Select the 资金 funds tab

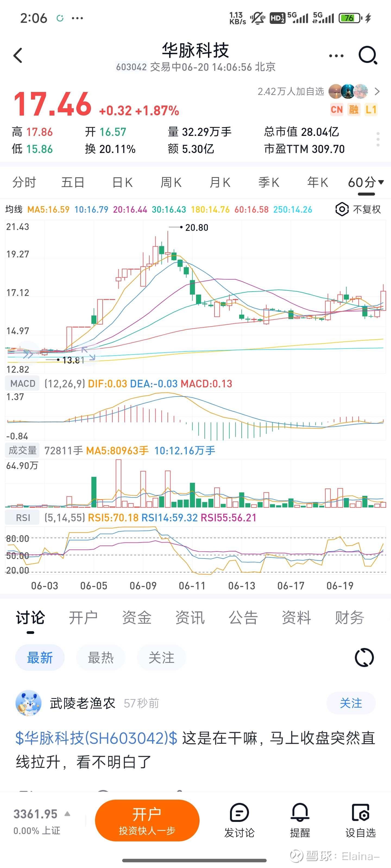(137, 618)
